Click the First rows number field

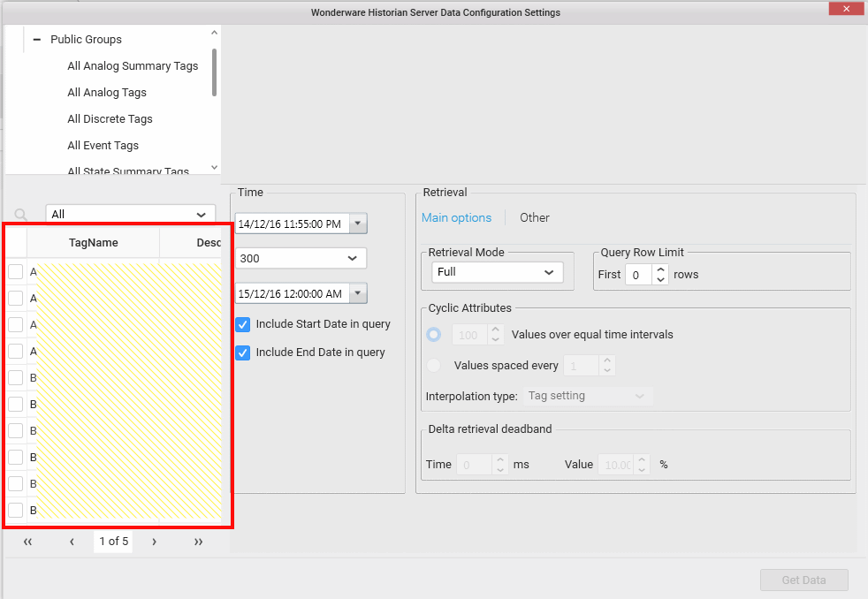(x=639, y=275)
